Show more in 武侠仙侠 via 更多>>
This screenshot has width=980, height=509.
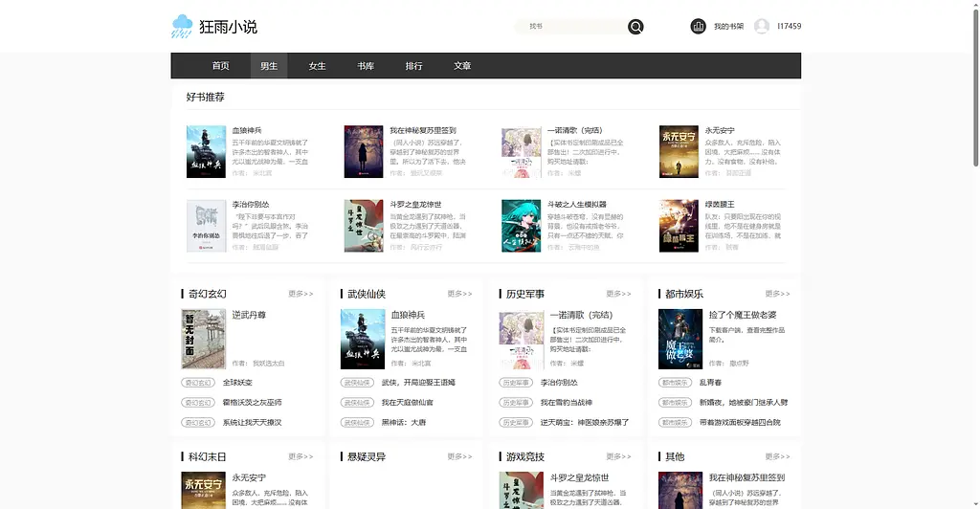459,294
